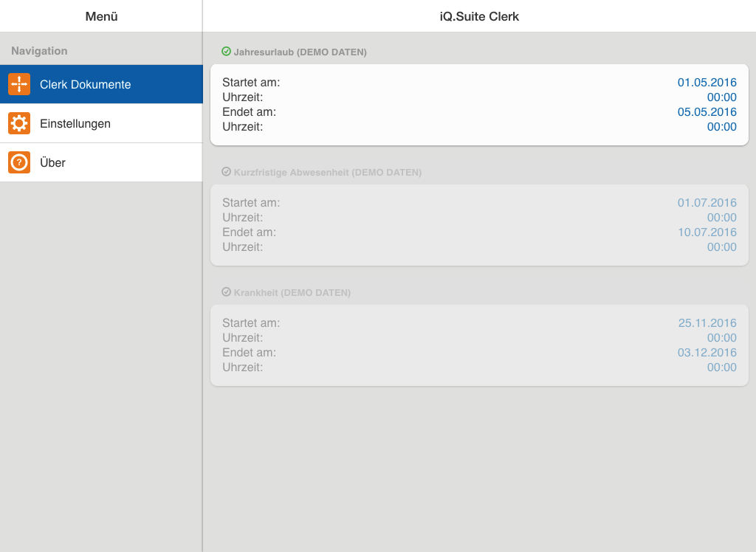Tap start date 01.07.2016

click(x=707, y=203)
